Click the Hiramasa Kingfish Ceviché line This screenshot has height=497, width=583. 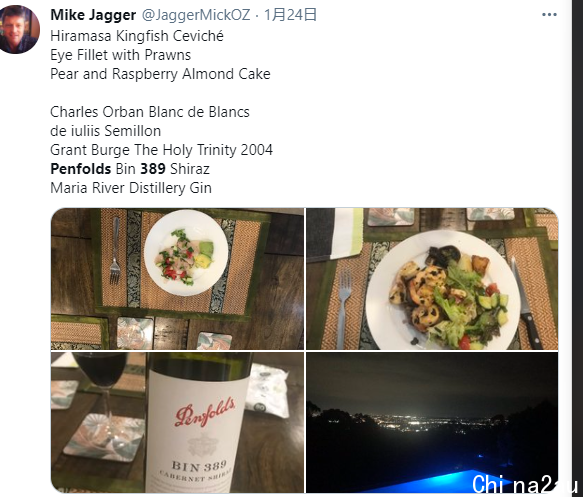tap(137, 36)
